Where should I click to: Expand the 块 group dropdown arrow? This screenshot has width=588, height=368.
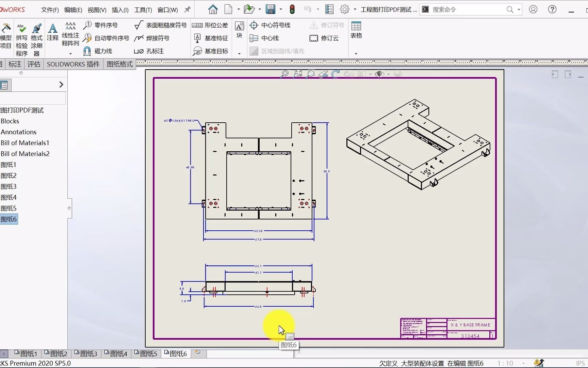click(x=239, y=53)
